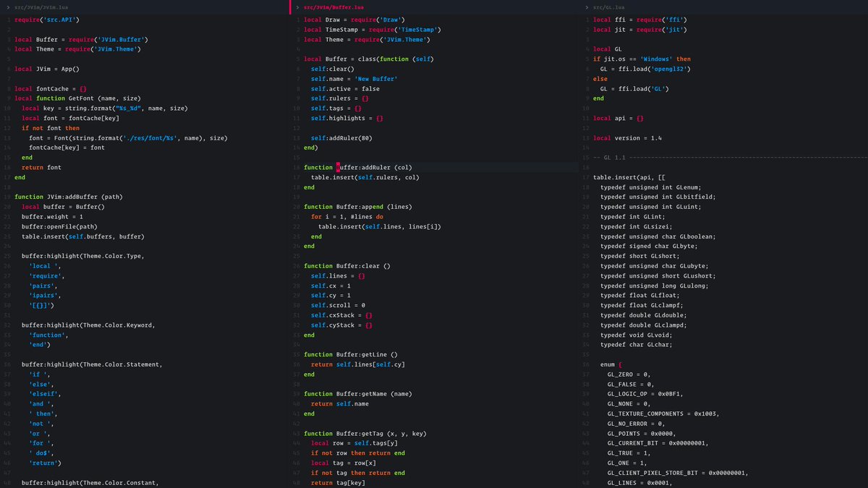Click local ffi = require('ffi') line

click(x=640, y=20)
